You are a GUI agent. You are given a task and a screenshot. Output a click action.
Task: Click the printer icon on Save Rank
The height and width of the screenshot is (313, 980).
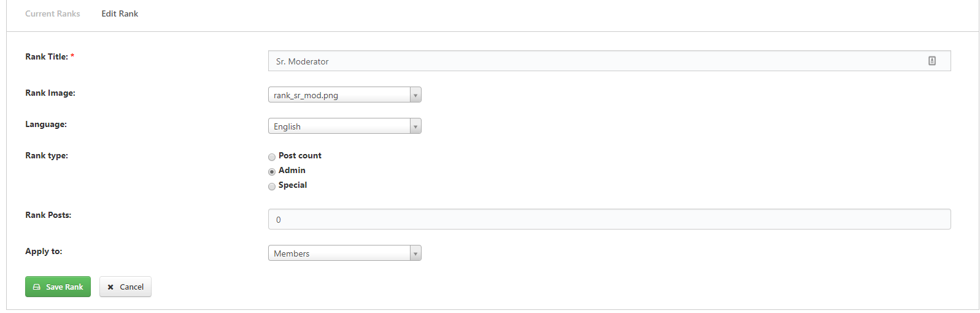37,287
